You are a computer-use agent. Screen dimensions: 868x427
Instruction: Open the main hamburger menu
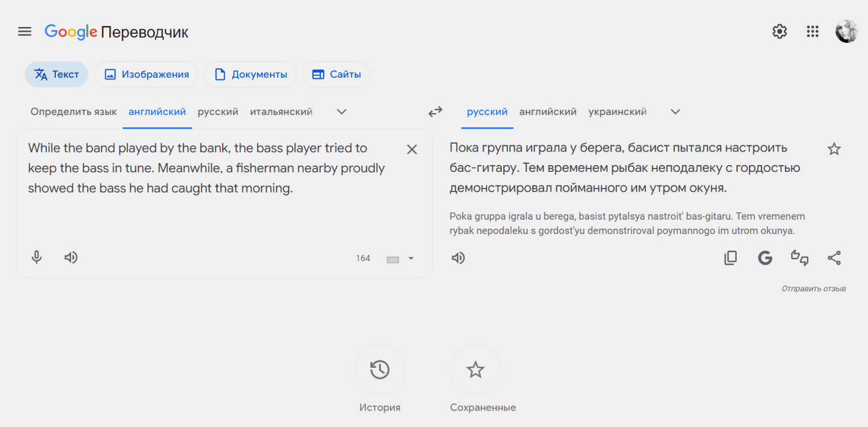coord(25,32)
